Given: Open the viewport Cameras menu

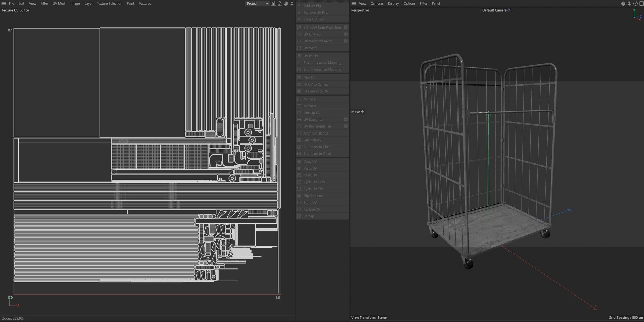Looking at the screenshot, I should click(377, 3).
